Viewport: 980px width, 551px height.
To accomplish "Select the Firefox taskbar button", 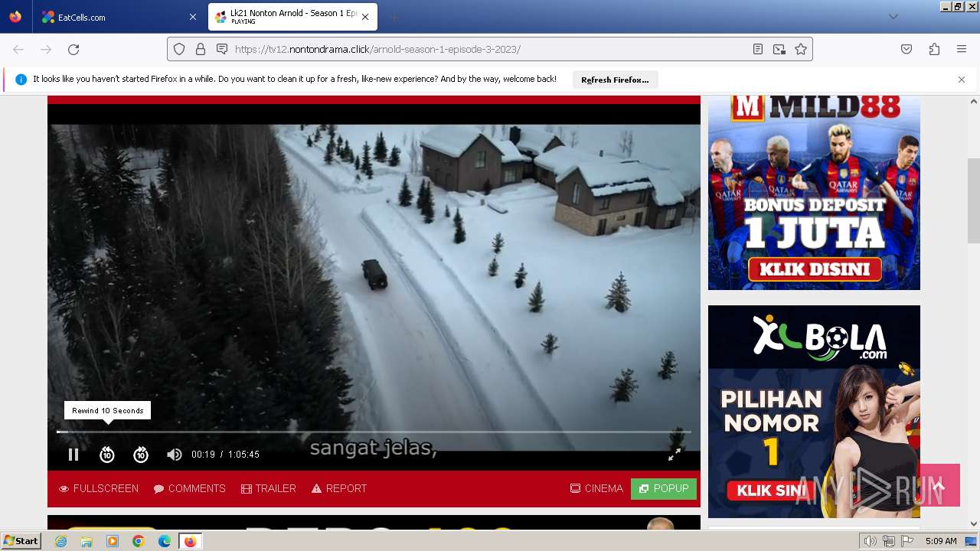I will [190, 541].
